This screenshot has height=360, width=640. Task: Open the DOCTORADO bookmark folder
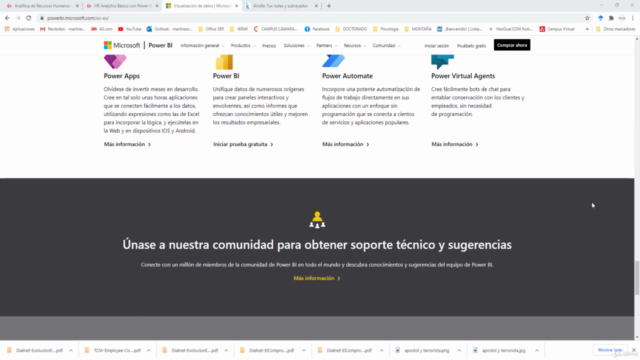coord(351,29)
